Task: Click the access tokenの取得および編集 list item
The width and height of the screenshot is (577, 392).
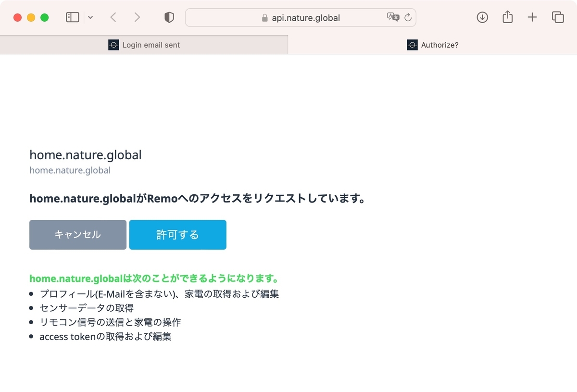Action: [105, 337]
